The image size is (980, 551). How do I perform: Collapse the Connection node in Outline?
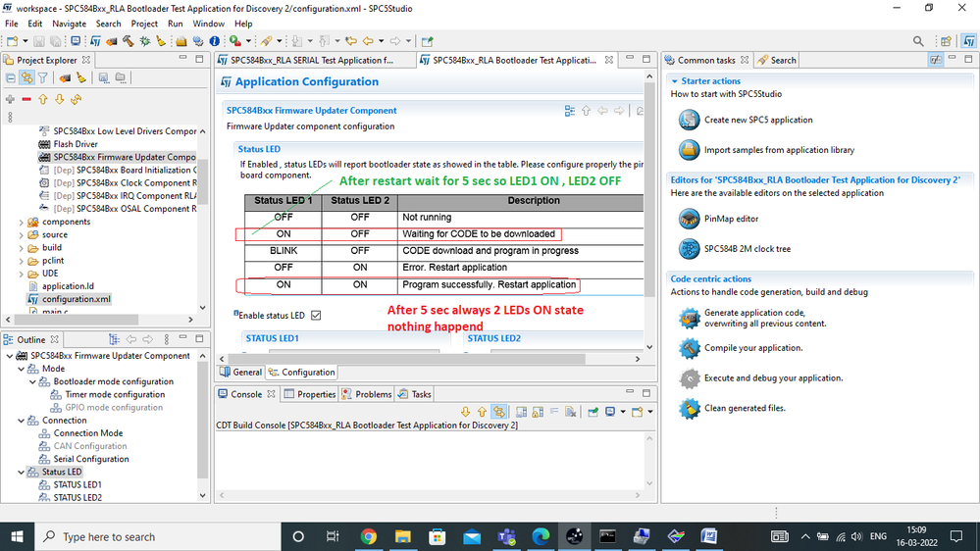[22, 421]
